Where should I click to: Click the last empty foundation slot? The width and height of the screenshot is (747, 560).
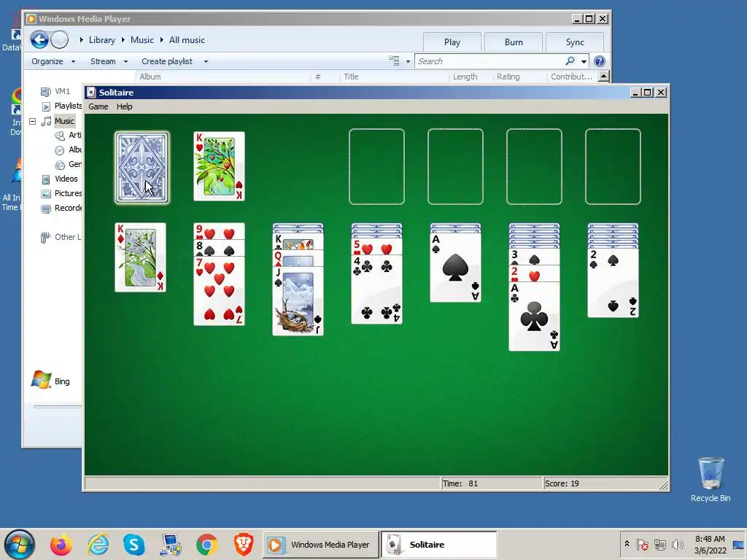(x=613, y=167)
